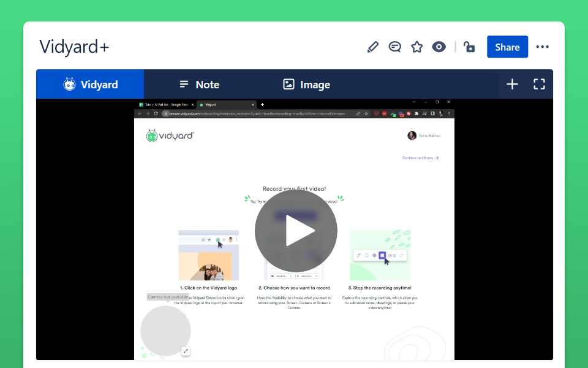Click the pencil edit icon
588x368 pixels.
coord(373,47)
